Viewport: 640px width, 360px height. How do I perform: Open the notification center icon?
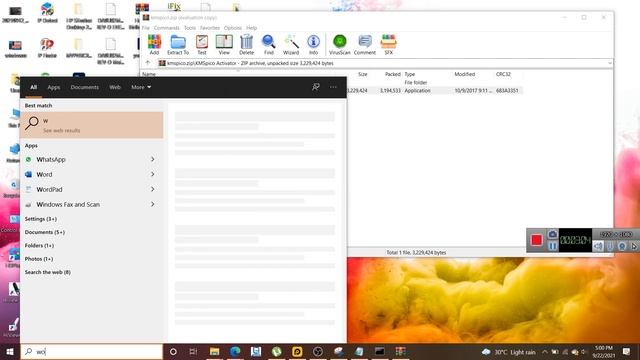[x=627, y=351]
